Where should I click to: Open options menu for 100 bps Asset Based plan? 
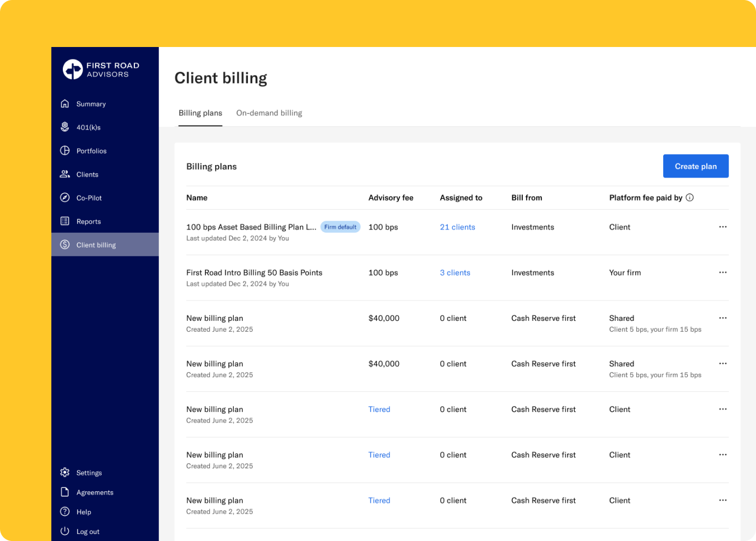point(723,227)
